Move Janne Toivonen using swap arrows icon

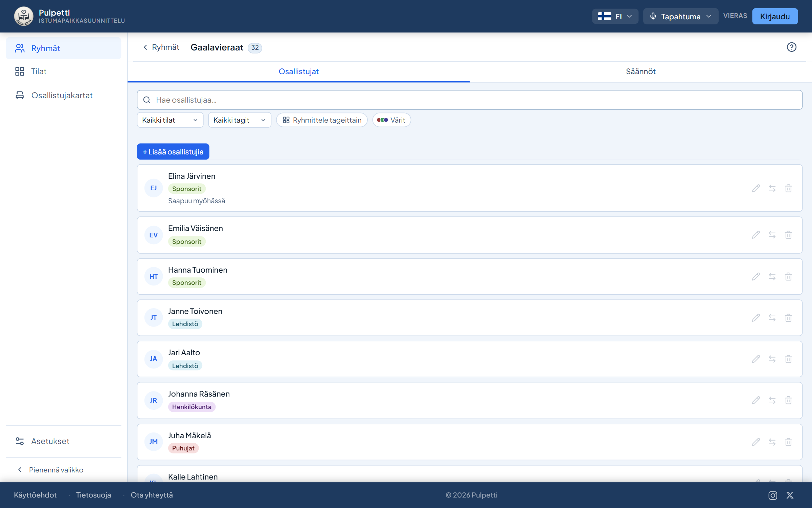click(x=772, y=318)
